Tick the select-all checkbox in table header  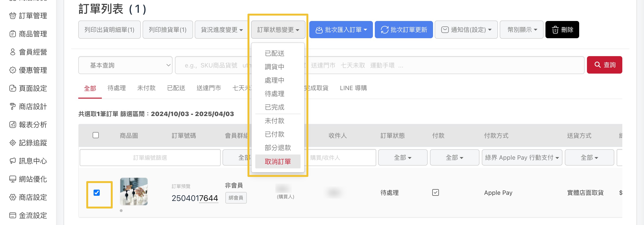click(x=96, y=135)
